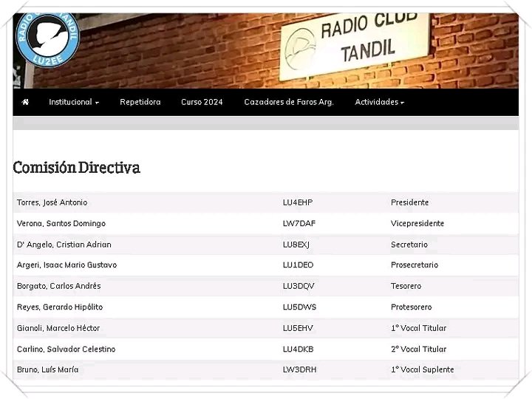Select the call sign LU4DKB

point(299,349)
